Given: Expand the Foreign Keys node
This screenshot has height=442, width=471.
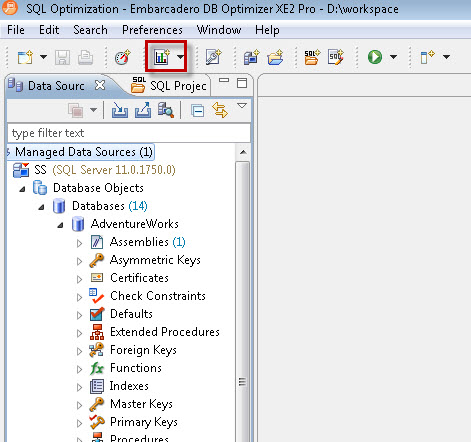Looking at the screenshot, I should coord(79,351).
